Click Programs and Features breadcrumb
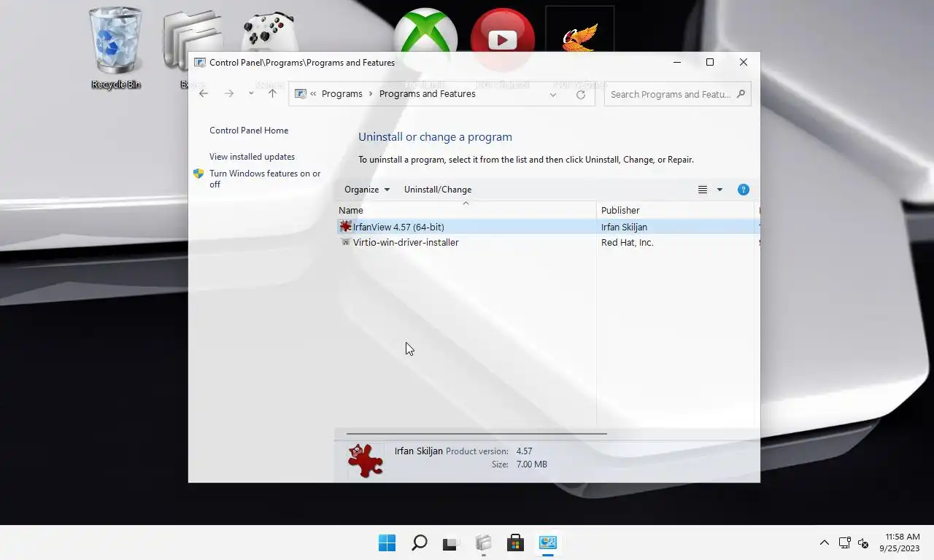 [x=428, y=94]
